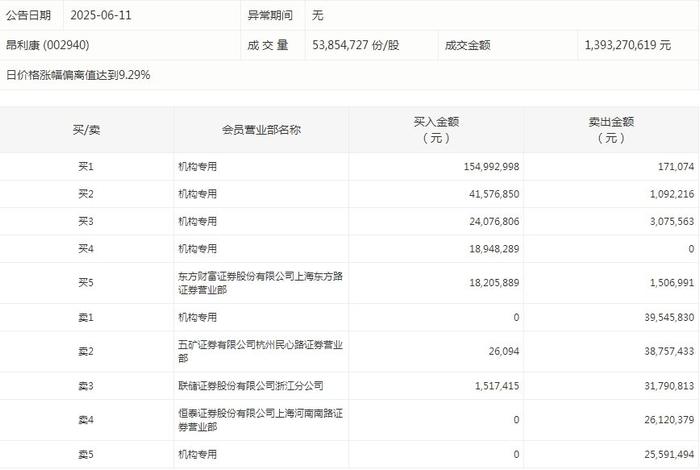This screenshot has width=700, height=470.
Task: Select the 卖3 row label
Action: [86, 386]
